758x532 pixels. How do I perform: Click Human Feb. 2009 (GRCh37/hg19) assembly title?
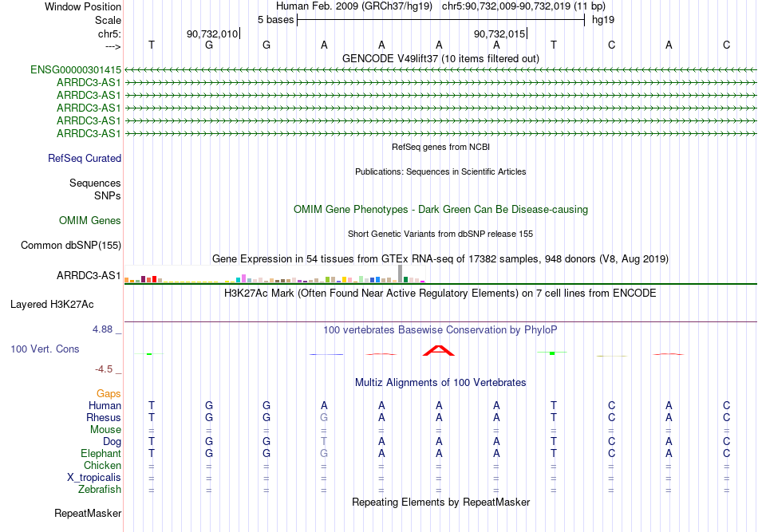coord(353,6)
